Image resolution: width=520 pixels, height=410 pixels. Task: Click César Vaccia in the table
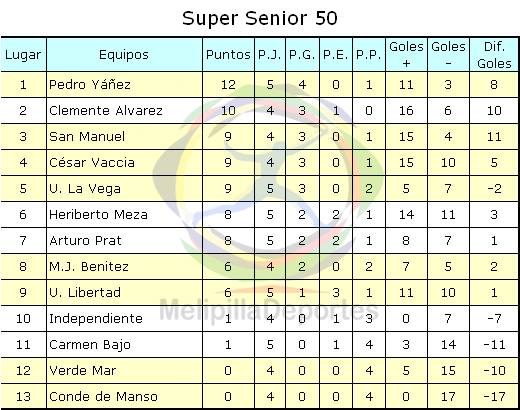click(92, 163)
